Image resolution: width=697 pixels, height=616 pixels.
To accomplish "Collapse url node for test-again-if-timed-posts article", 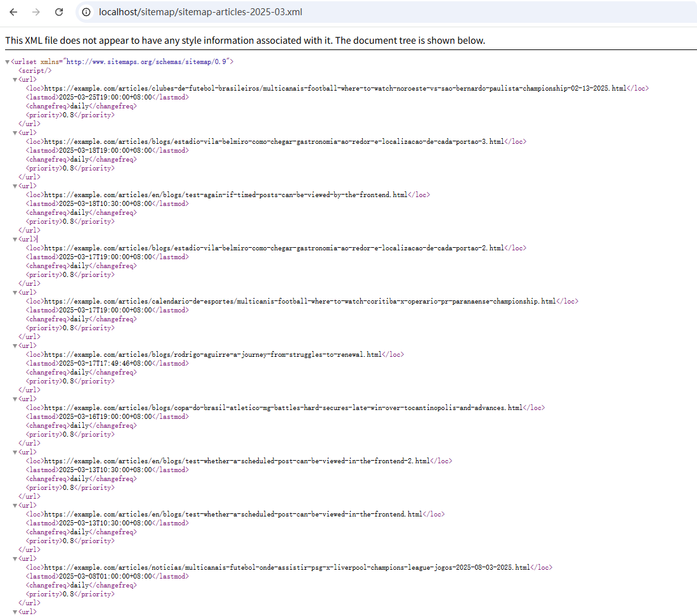I will point(15,186).
